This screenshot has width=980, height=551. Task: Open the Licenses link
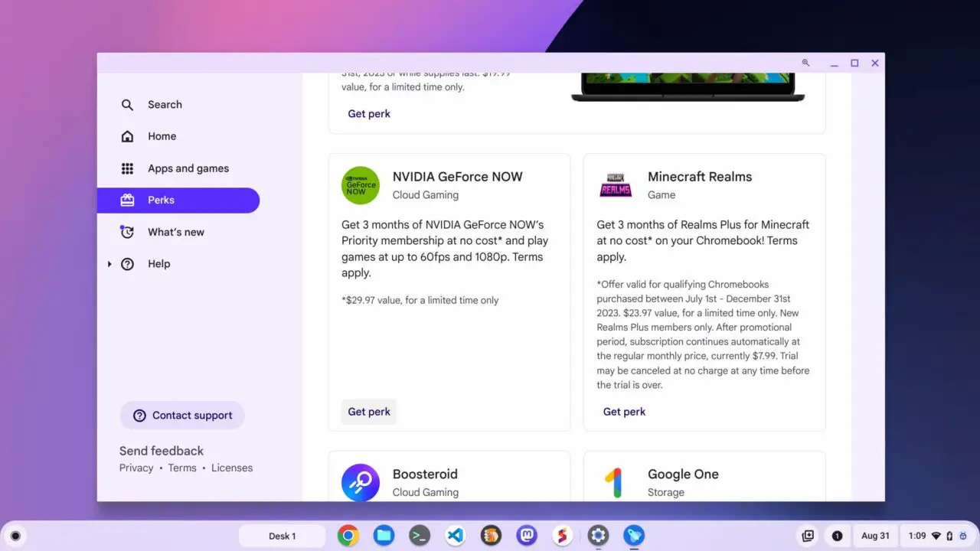click(x=232, y=468)
